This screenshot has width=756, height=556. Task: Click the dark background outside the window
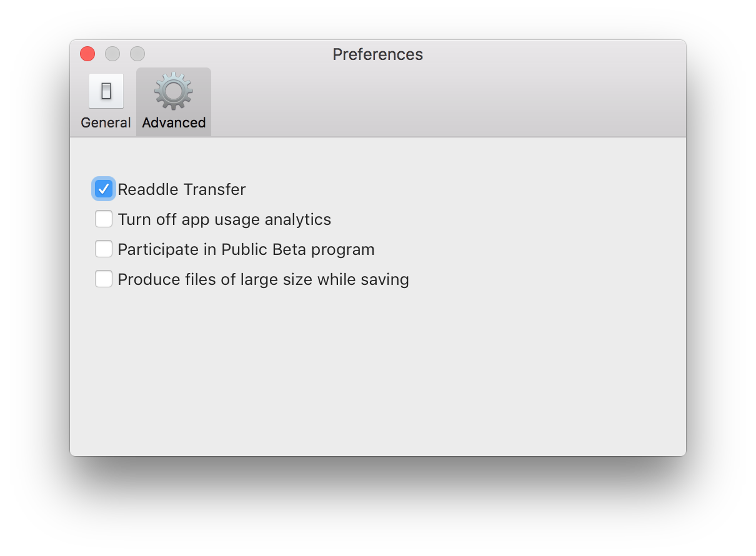[x=375, y=506]
